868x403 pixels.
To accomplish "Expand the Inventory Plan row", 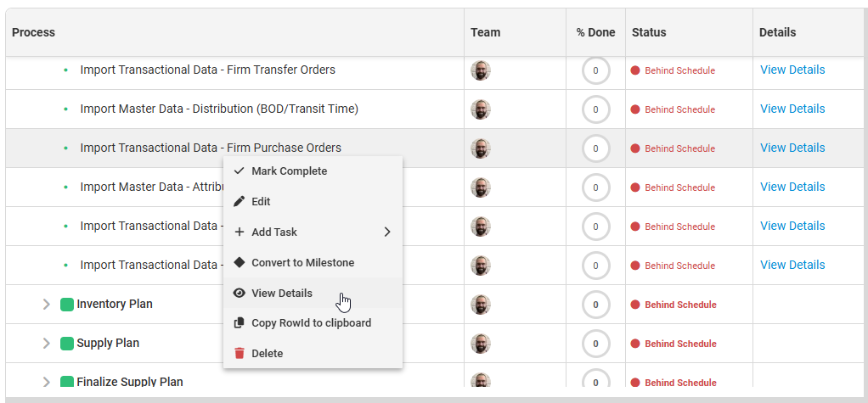I will click(47, 305).
